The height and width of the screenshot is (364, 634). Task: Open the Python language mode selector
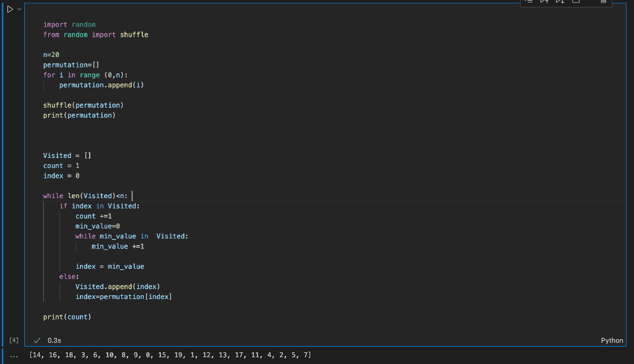coord(612,340)
